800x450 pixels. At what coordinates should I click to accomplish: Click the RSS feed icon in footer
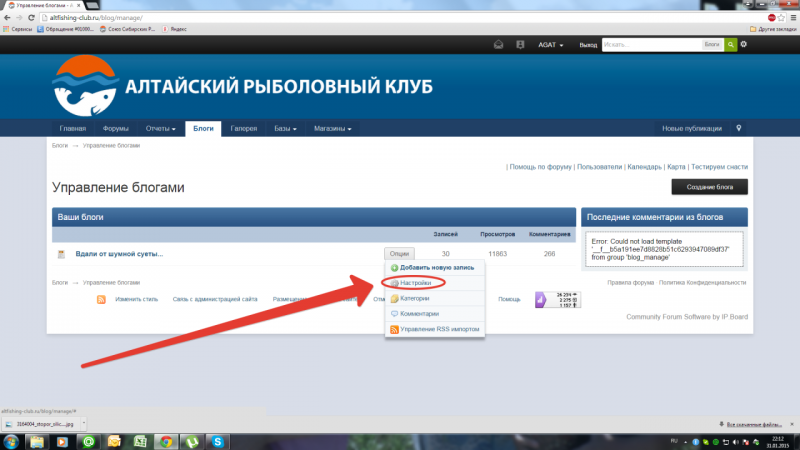pyautogui.click(x=101, y=299)
